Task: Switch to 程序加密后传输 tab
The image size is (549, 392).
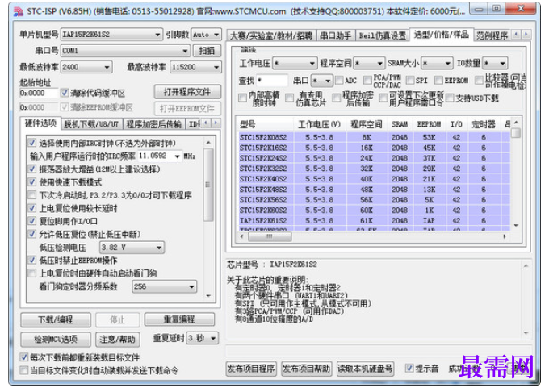Action: coord(154,124)
